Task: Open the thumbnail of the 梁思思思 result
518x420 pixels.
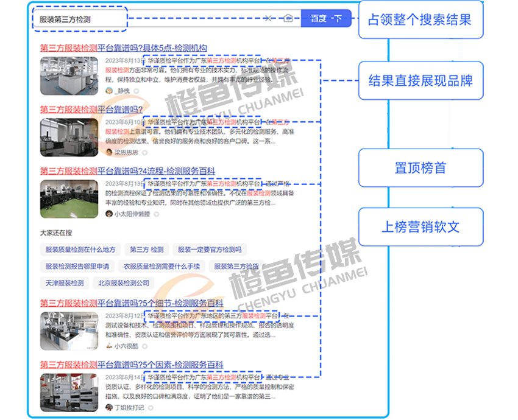Action: (69, 138)
